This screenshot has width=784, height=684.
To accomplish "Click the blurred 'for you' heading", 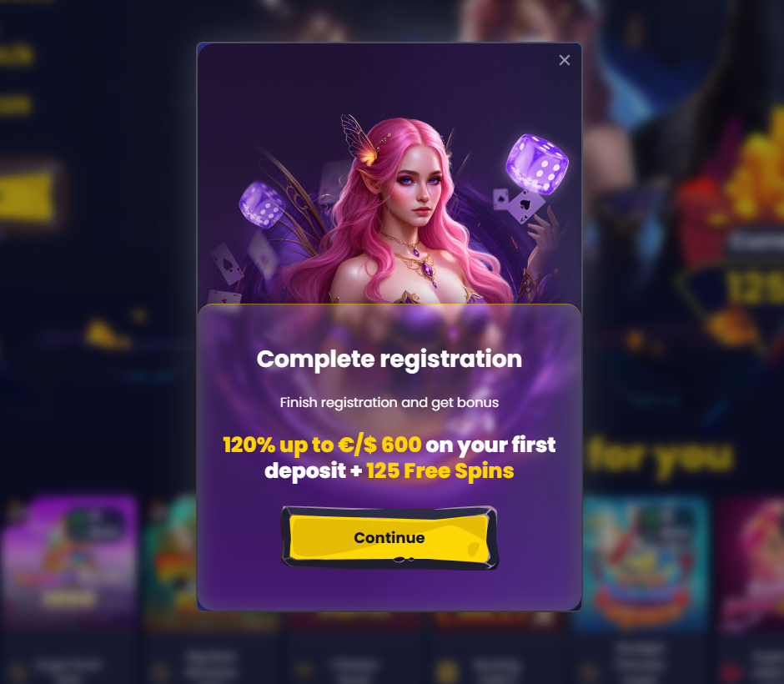I will [x=660, y=456].
